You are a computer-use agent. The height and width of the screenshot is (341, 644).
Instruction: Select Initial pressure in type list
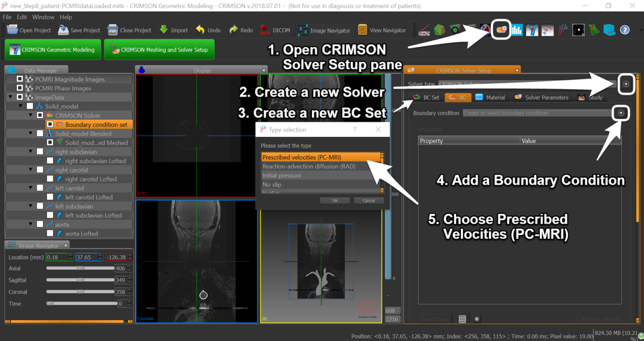point(282,175)
